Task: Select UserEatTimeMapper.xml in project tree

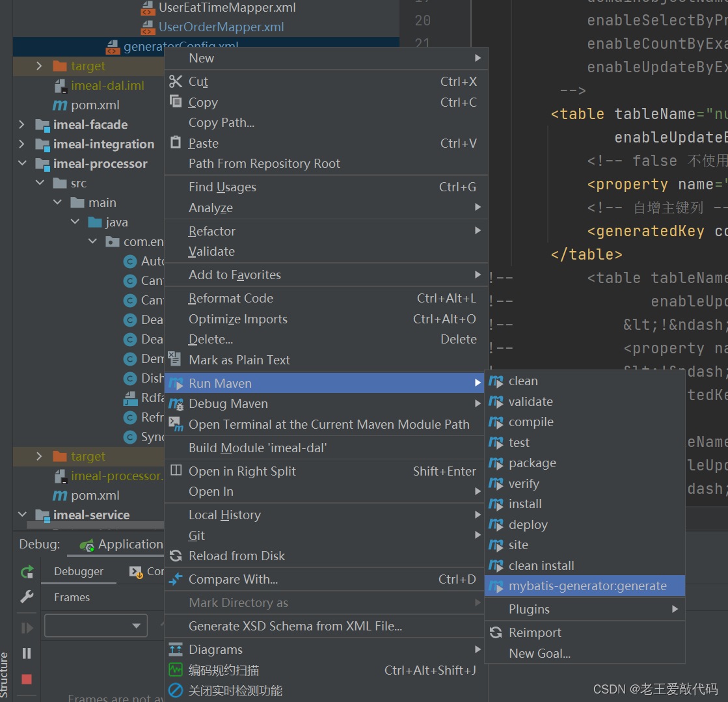Action: coord(227,7)
